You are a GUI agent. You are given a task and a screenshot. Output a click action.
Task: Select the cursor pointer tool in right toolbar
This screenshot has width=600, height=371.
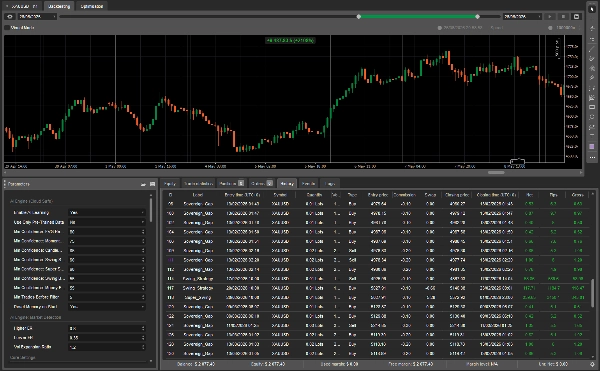[x=592, y=8]
